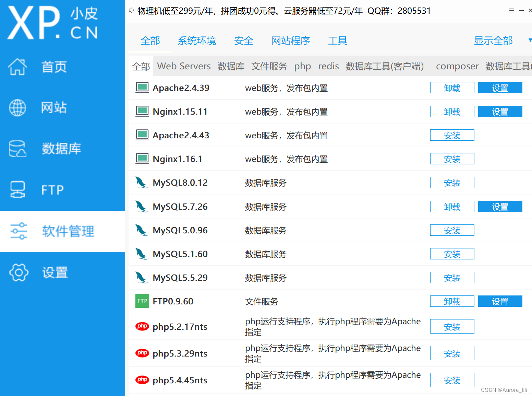Click the advertisement text with QQ群 number
Viewport: 532px width, 396px height.
click(284, 11)
